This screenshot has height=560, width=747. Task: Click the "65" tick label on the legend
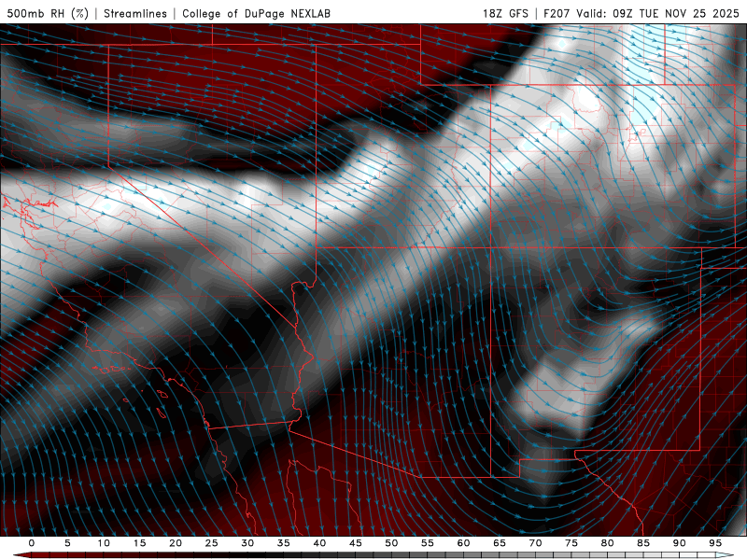[x=500, y=543]
